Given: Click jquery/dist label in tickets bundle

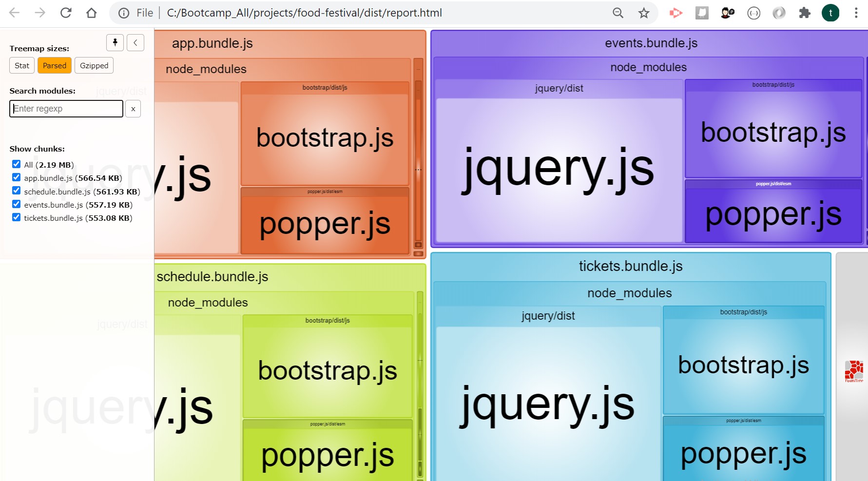Looking at the screenshot, I should tap(548, 316).
